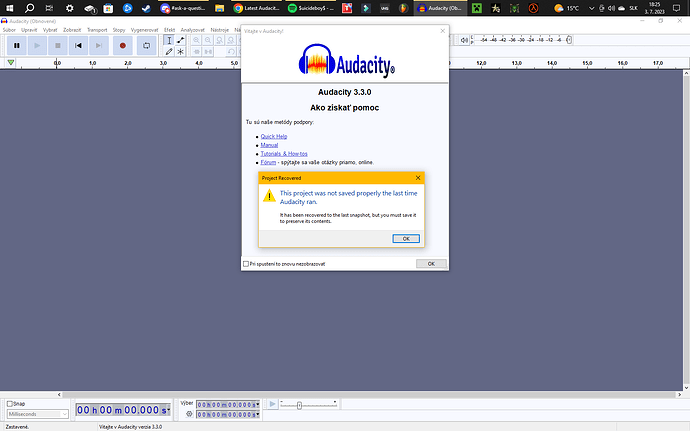Click the horizontal scrollbar right arrow
690x431 pixels.
pyautogui.click(x=679, y=394)
